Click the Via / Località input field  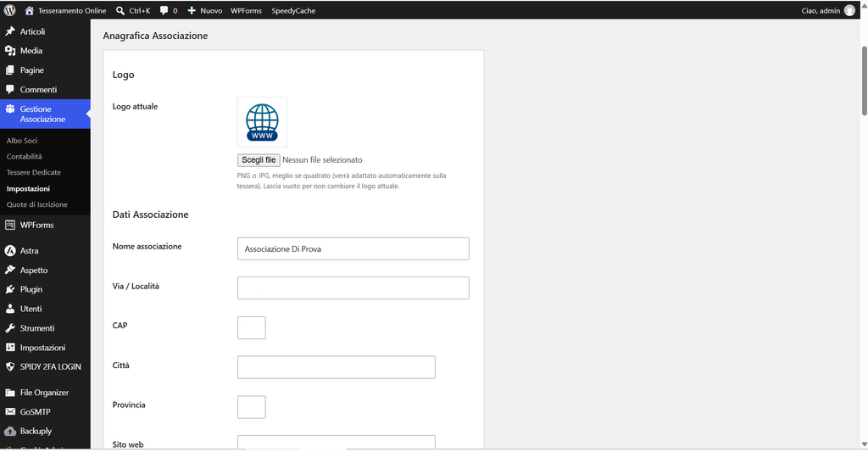point(353,288)
